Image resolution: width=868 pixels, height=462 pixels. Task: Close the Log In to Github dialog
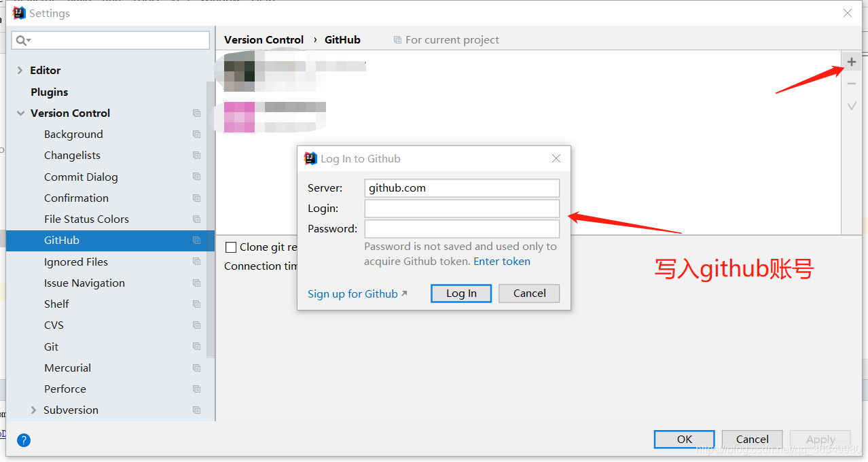point(556,158)
